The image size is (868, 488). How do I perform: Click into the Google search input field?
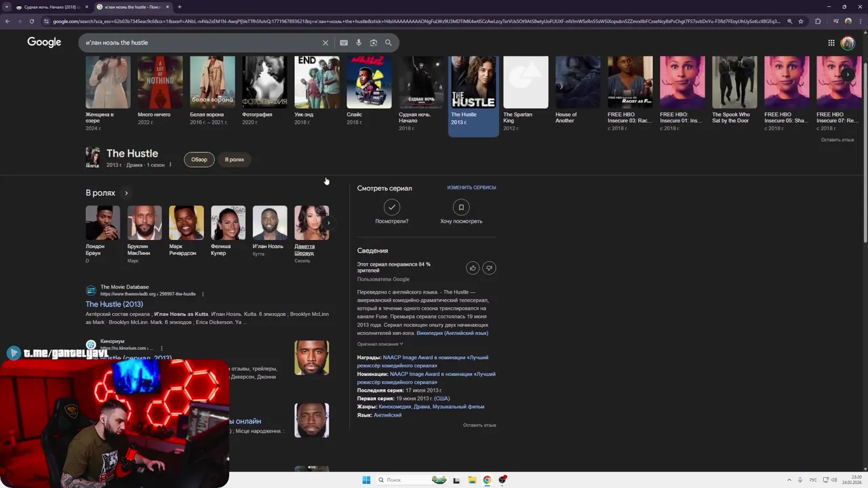(x=200, y=43)
